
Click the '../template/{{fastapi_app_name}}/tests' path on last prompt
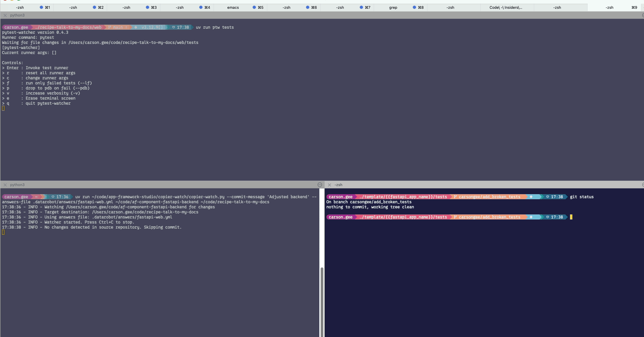coord(403,217)
